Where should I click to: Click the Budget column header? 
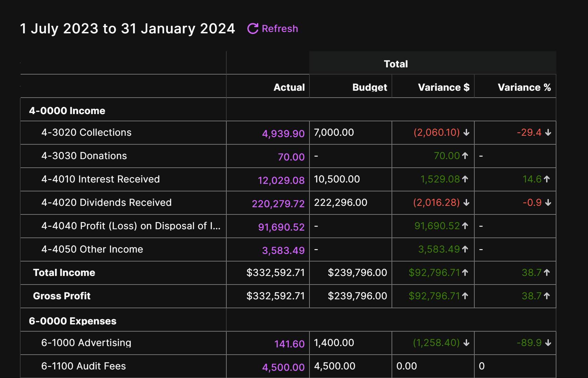[369, 87]
